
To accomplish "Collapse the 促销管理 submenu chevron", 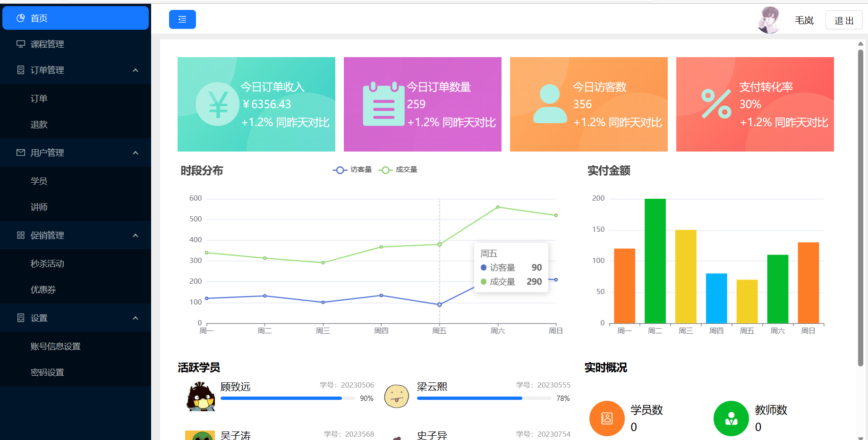I will point(136,235).
